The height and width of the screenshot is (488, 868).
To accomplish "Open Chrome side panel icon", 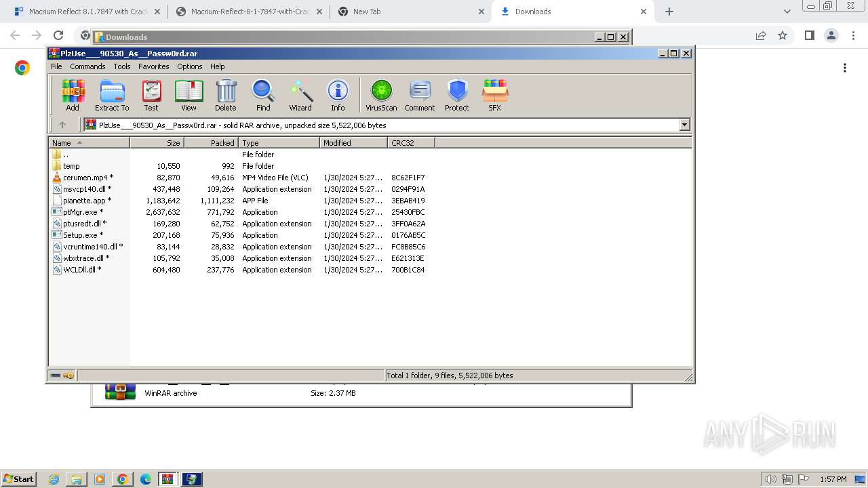I will coord(809,35).
